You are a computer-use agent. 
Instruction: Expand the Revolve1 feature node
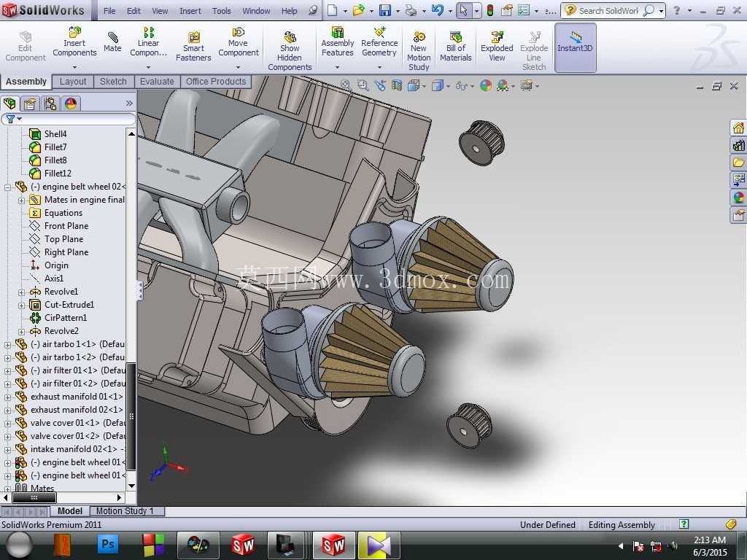[x=21, y=292]
